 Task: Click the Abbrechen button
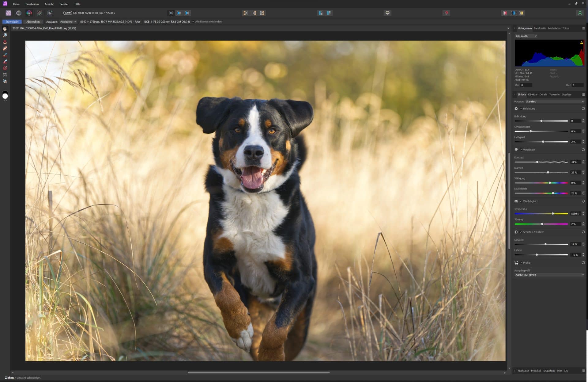33,22
